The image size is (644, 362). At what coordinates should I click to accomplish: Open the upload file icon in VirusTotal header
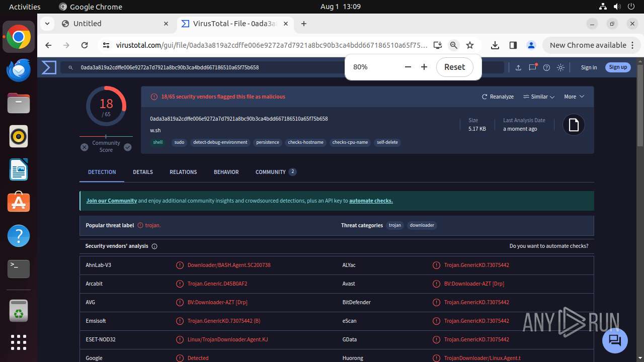(518, 67)
